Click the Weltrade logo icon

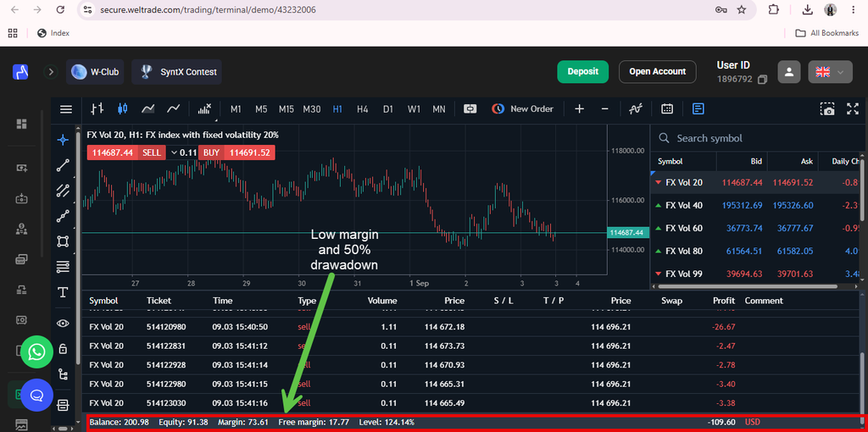pos(20,72)
